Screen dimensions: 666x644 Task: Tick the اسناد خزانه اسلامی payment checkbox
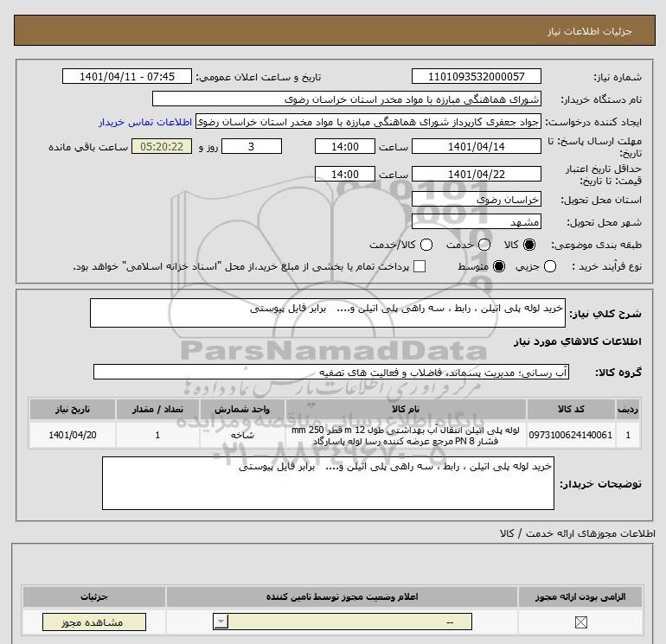click(x=419, y=266)
